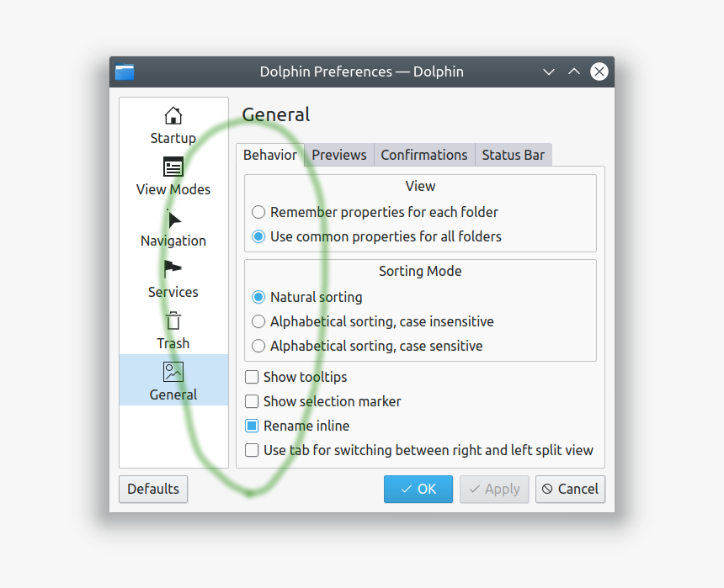Select Use common properties for all folders
Viewport: 724px width, 588px height.
pyautogui.click(x=376, y=236)
